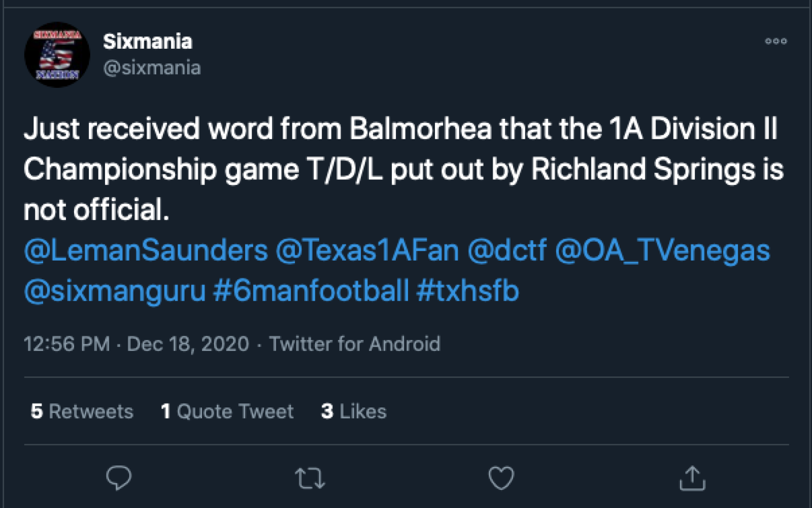Click the @sixmania username handle

point(153,67)
